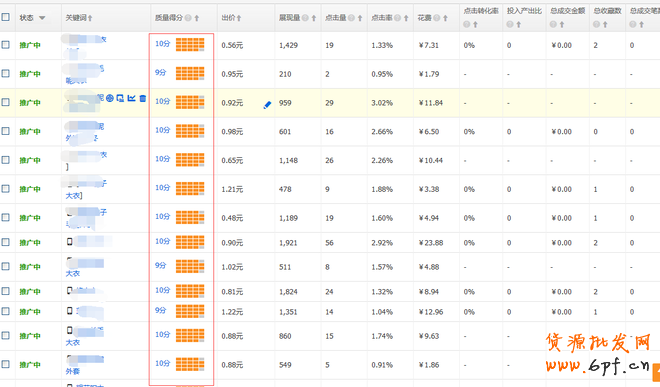The height and width of the screenshot is (387, 660).
Task: Sort by 关键词 column header
Action: coord(79,18)
